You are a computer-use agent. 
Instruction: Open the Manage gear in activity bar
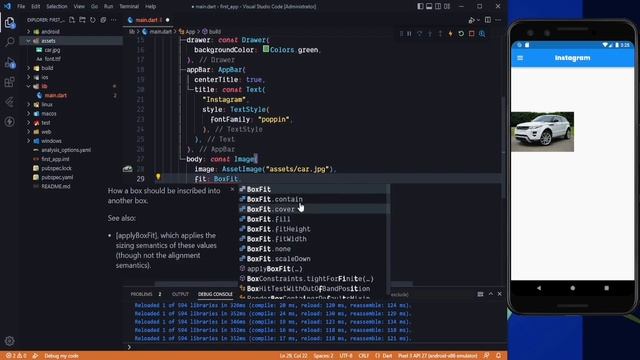click(9, 341)
